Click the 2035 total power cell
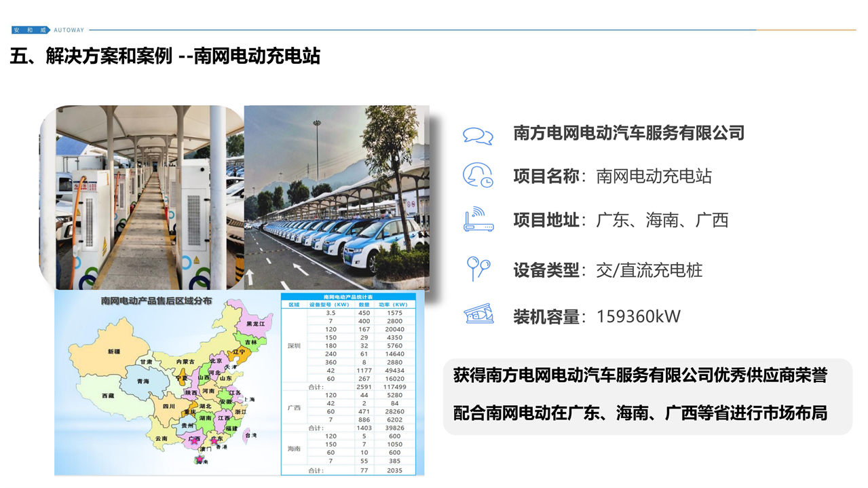The height and width of the screenshot is (488, 868). click(x=394, y=470)
